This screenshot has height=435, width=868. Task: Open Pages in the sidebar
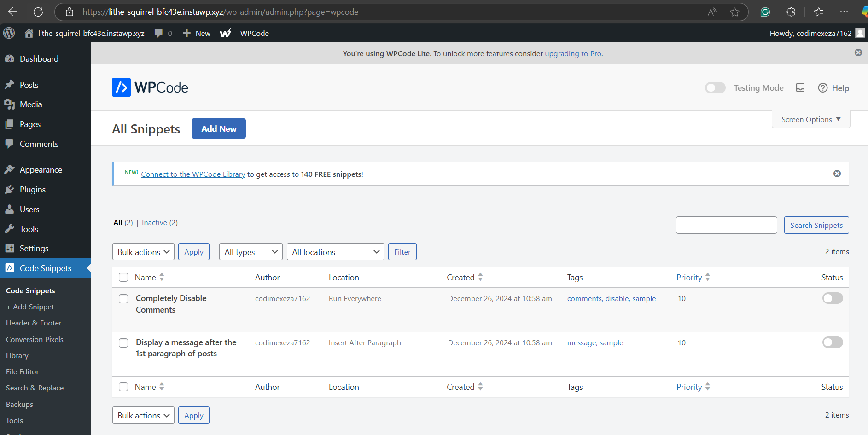pos(30,124)
